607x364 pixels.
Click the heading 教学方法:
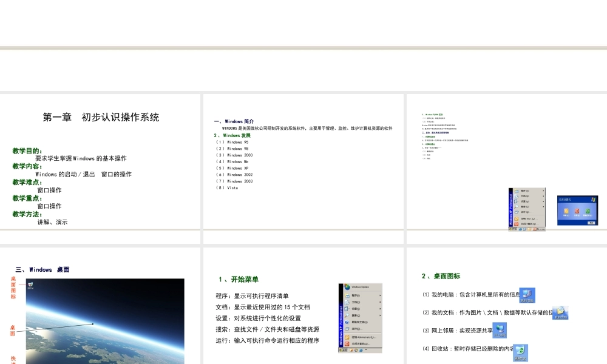click(x=27, y=214)
